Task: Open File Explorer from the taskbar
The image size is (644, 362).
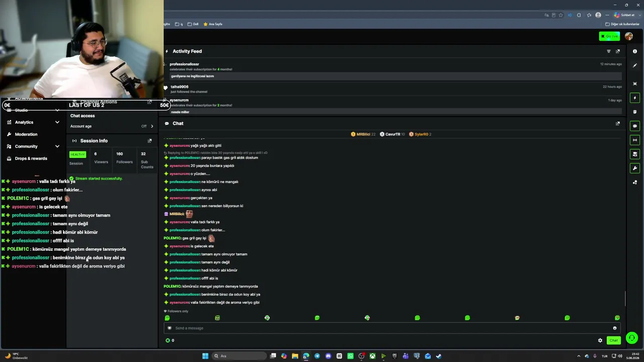Action: pyautogui.click(x=295, y=356)
